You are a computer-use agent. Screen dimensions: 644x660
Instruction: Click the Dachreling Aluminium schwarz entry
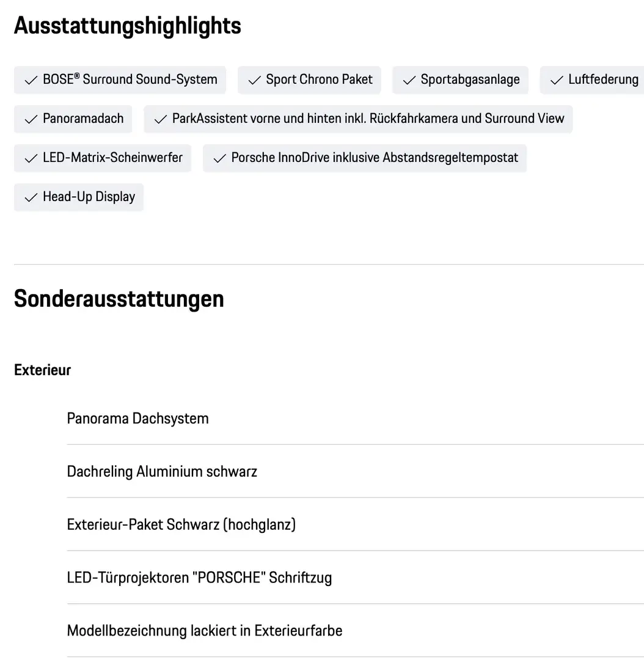coord(162,472)
